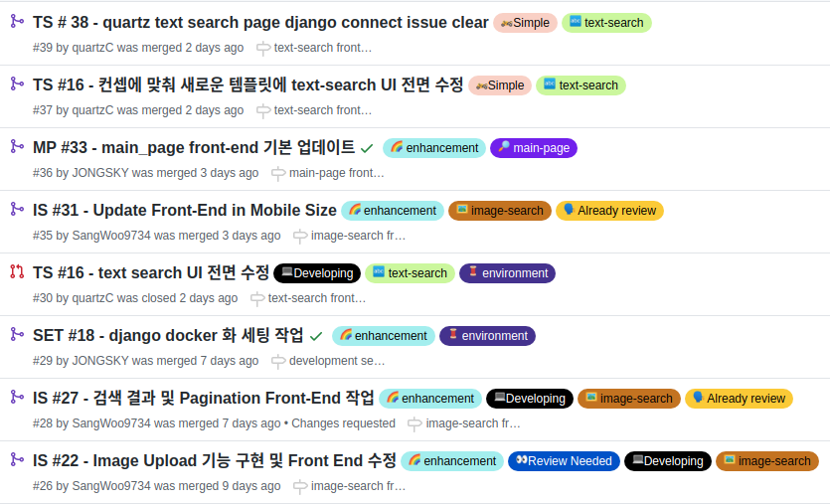Select image-search label on IS #22
Image resolution: width=830 pixels, height=504 pixels.
click(767, 461)
